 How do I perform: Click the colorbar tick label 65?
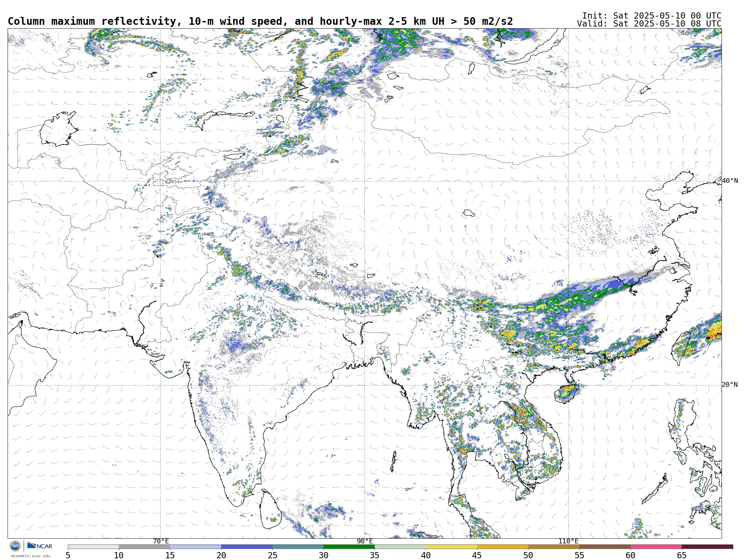click(x=682, y=556)
